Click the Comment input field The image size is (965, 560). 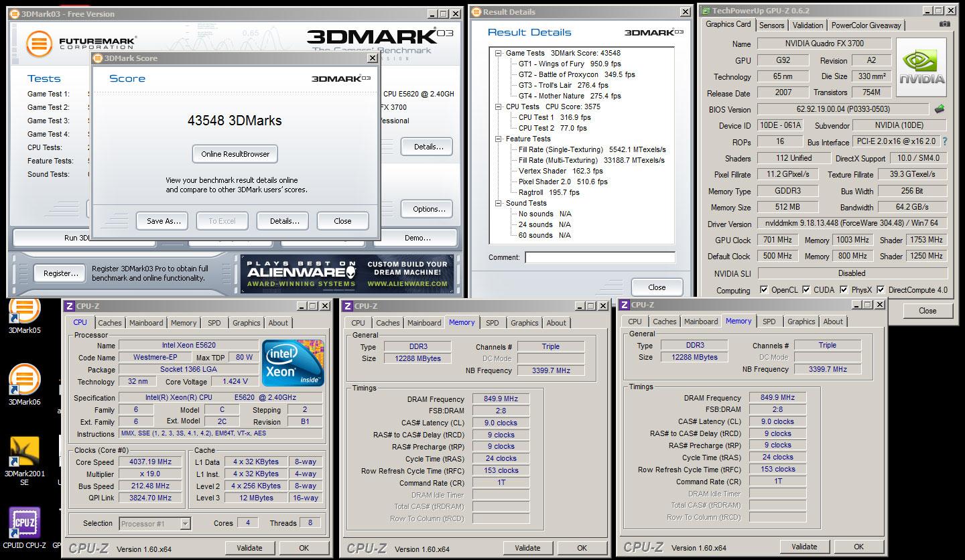click(x=600, y=257)
